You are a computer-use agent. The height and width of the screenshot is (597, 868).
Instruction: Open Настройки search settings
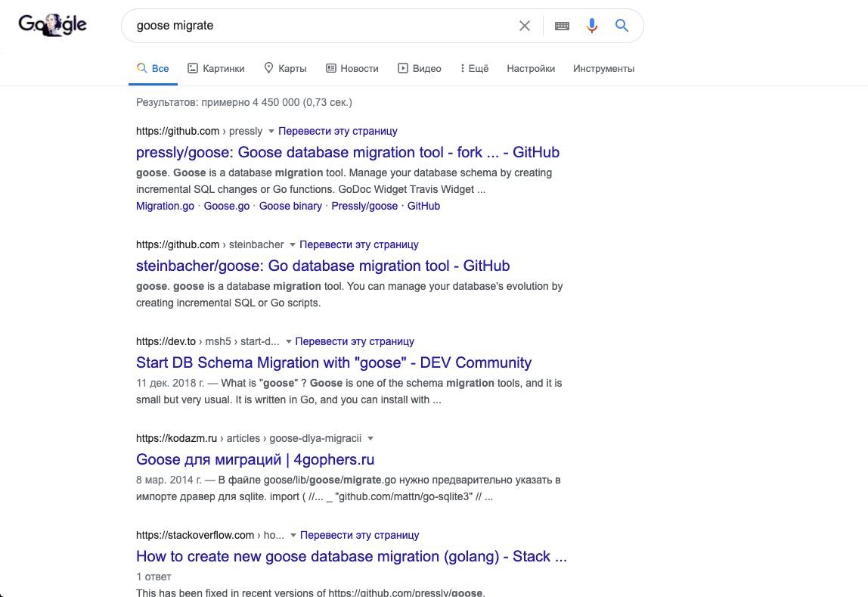[x=531, y=69]
